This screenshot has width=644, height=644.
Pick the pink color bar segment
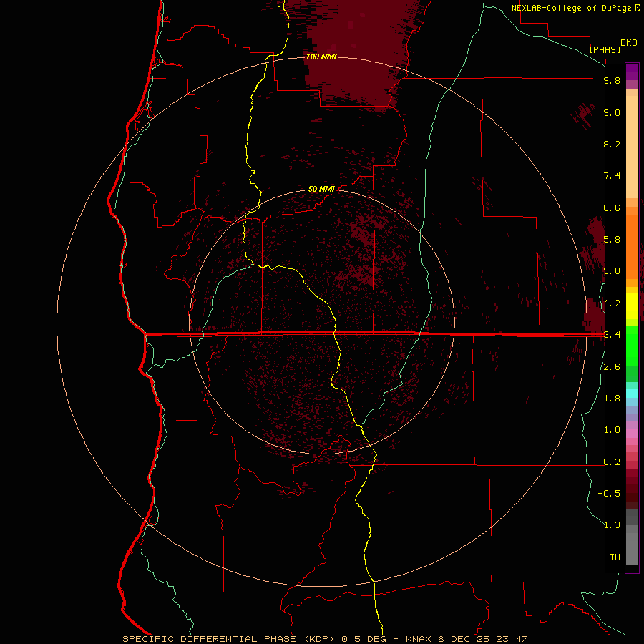coord(632,434)
